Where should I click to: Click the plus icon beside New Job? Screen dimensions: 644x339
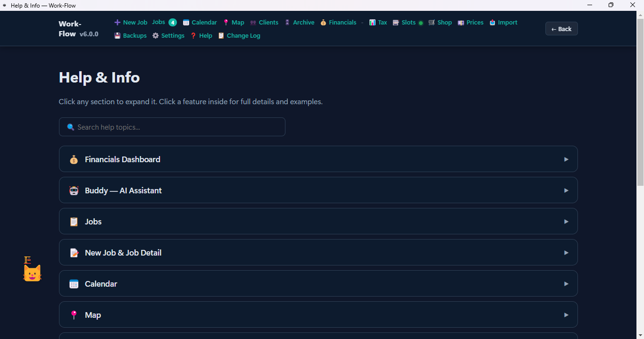click(x=117, y=22)
